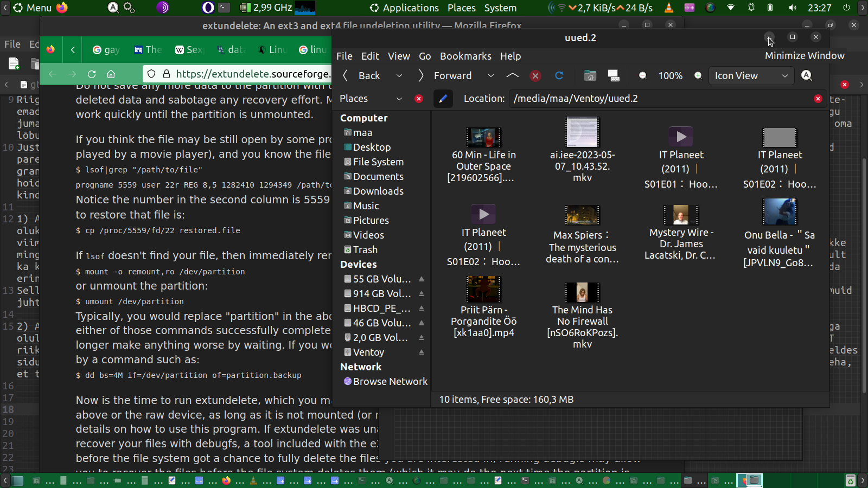Viewport: 868px width, 488px height.
Task: Zoom in with the plus magnifier
Action: point(698,76)
